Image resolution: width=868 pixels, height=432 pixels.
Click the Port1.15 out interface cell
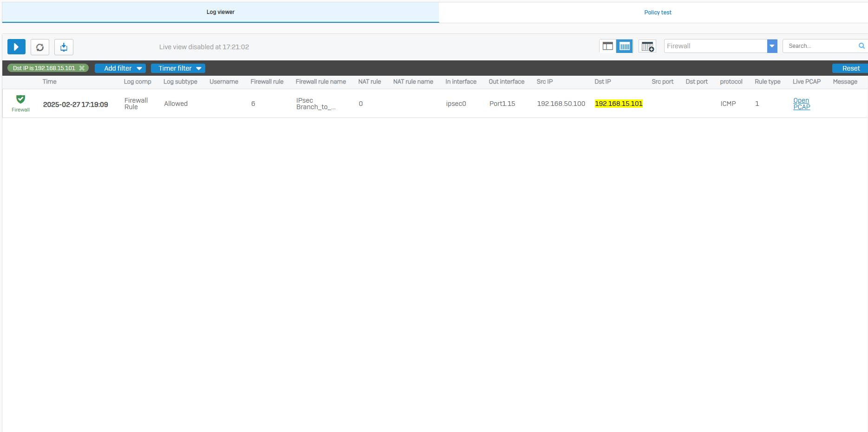(x=503, y=104)
